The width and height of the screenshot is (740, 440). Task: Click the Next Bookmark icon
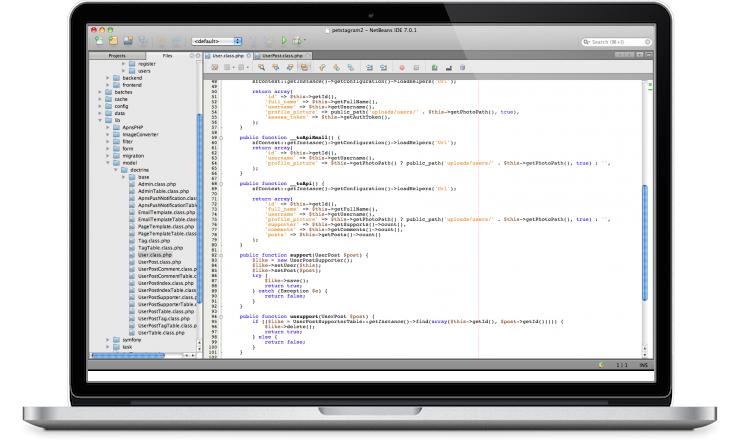(x=336, y=68)
